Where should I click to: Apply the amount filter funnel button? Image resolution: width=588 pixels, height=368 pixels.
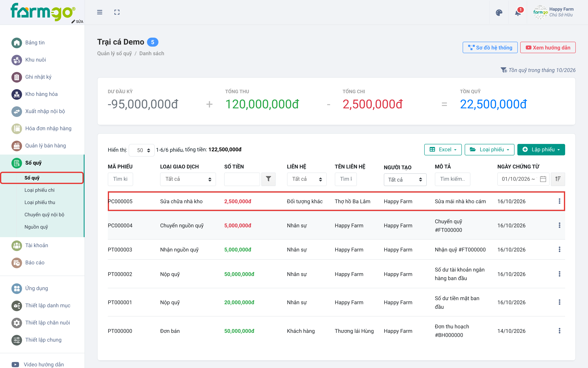tap(268, 179)
